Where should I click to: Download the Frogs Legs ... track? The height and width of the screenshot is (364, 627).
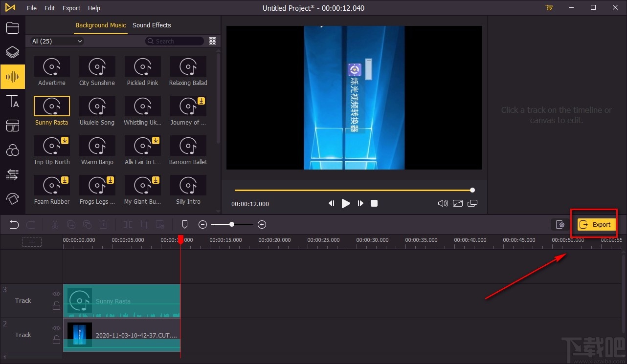point(110,180)
